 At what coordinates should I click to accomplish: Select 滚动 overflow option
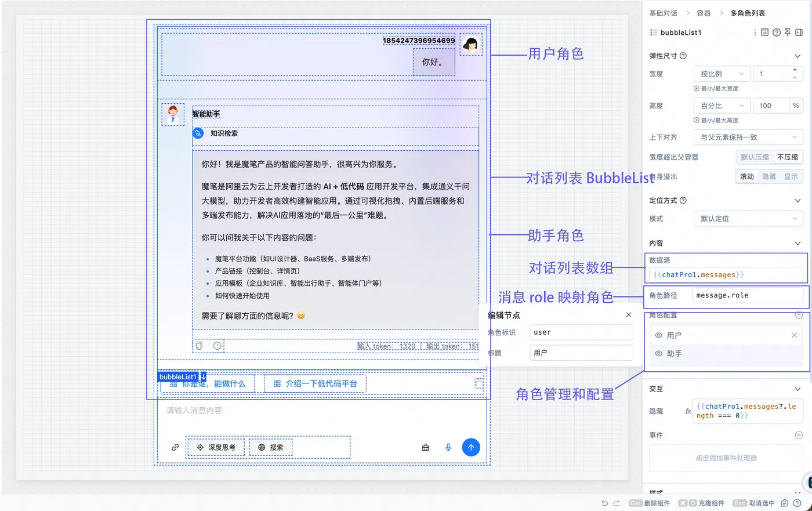pyautogui.click(x=747, y=176)
